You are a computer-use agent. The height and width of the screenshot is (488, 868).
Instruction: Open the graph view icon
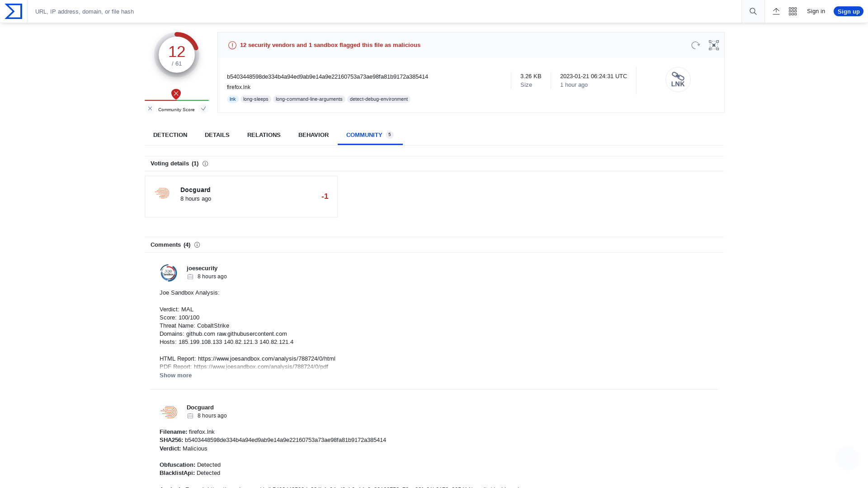click(x=714, y=45)
